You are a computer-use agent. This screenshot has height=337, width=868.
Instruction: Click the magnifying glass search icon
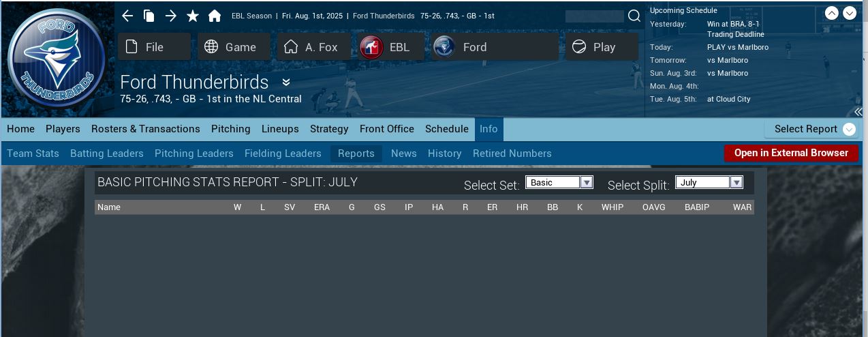click(x=634, y=16)
